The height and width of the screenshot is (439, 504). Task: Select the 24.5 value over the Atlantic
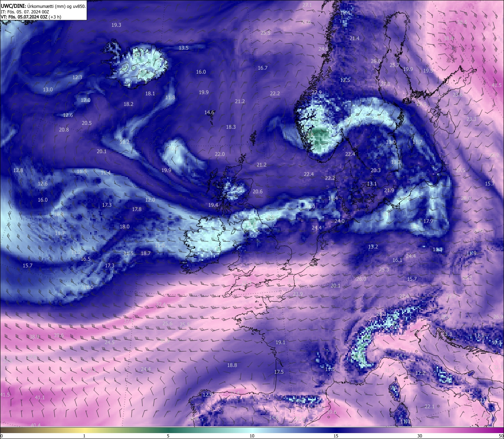tap(109, 342)
